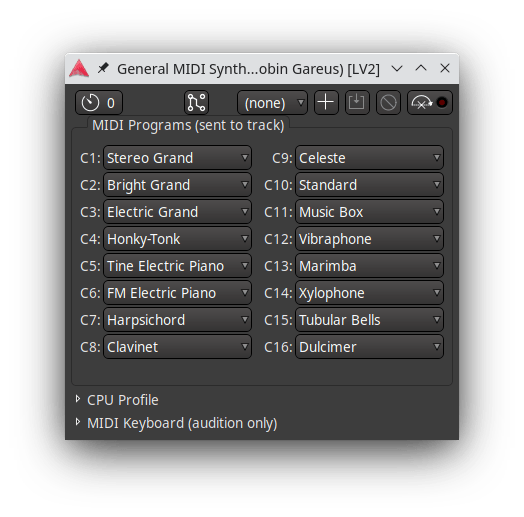
Task: Click the window up chevron button
Action: [421, 68]
